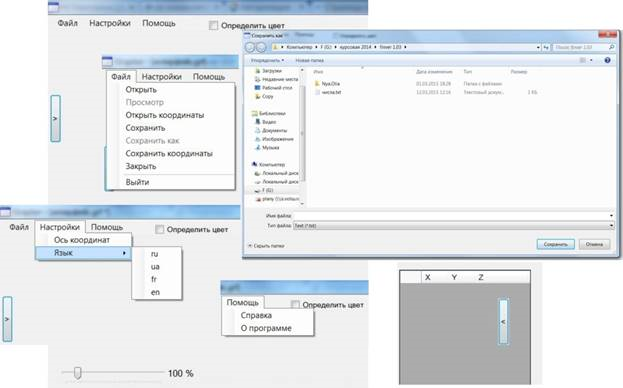Click the Рабочий стол icon in sidebar
This screenshot has height=388, width=623.
tap(257, 87)
